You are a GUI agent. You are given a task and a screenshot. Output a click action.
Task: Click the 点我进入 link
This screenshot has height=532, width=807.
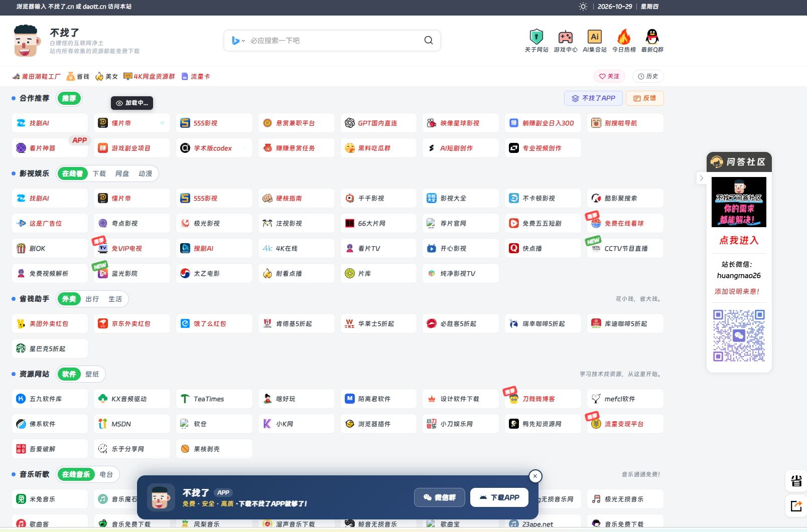(x=739, y=240)
